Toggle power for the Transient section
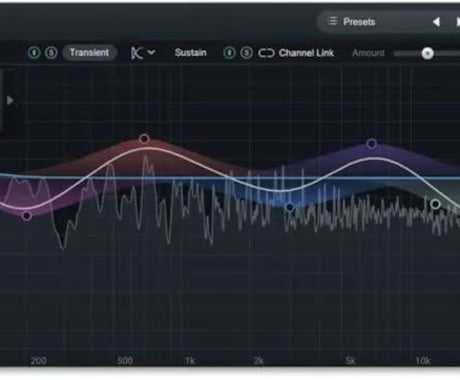The image size is (460, 380). tap(34, 53)
